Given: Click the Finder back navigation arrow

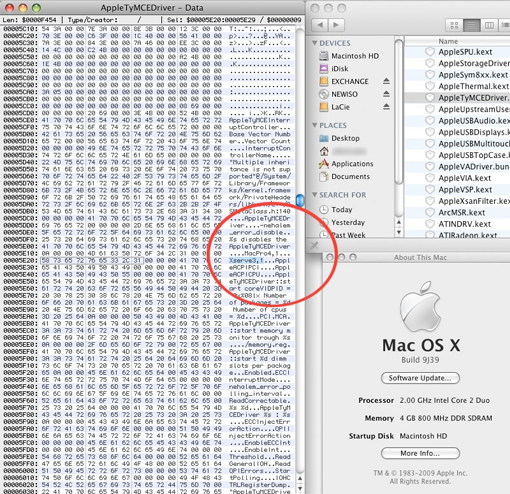Looking at the screenshot, I should [x=320, y=25].
